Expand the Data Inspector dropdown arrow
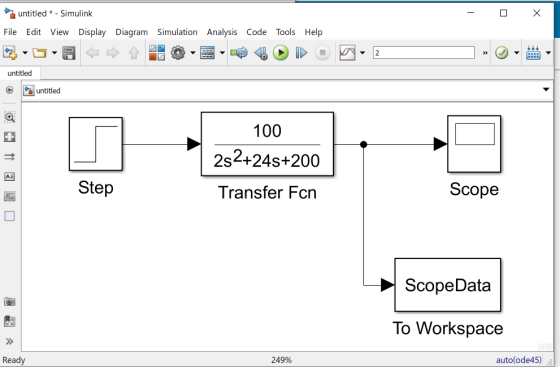560x367 pixels. 362,53
